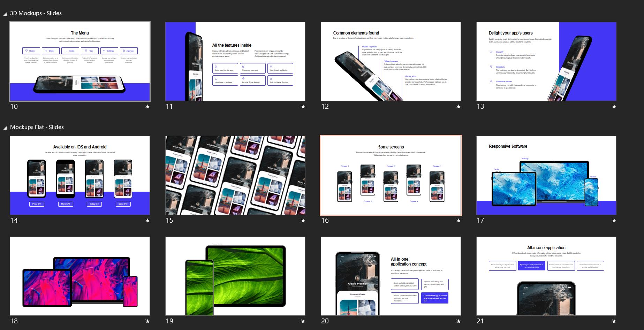Select the "Common elements found" slide
Screen dimensions: 644x330
pyautogui.click(x=391, y=62)
